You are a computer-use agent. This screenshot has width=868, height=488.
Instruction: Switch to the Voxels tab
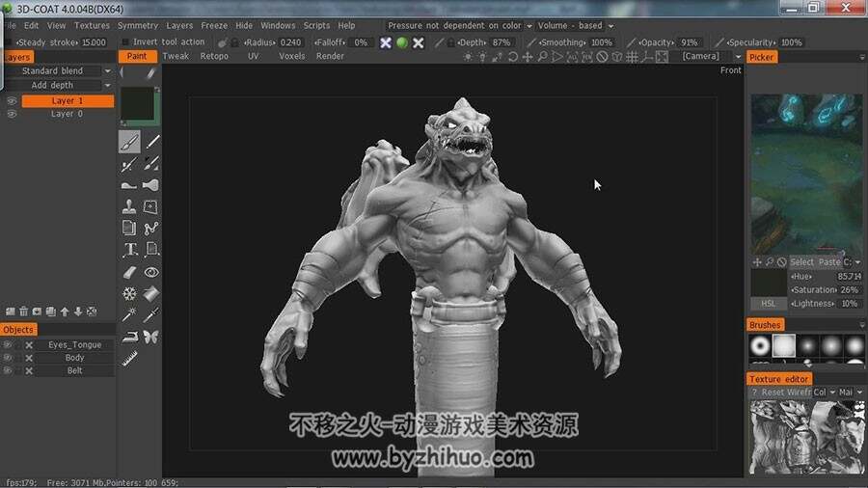click(291, 56)
